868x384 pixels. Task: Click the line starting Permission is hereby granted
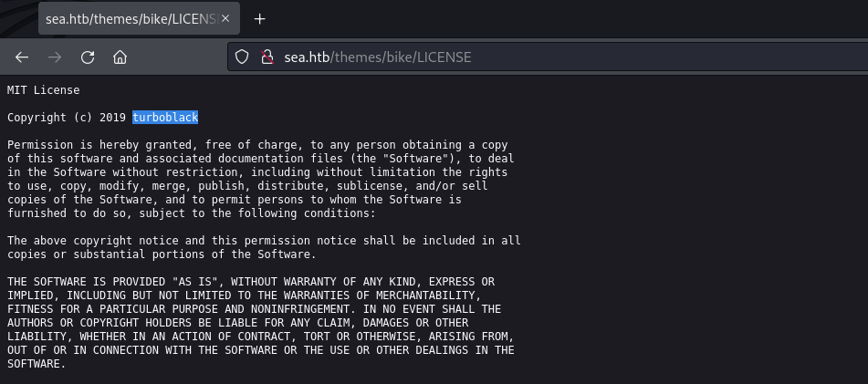[x=257, y=145]
